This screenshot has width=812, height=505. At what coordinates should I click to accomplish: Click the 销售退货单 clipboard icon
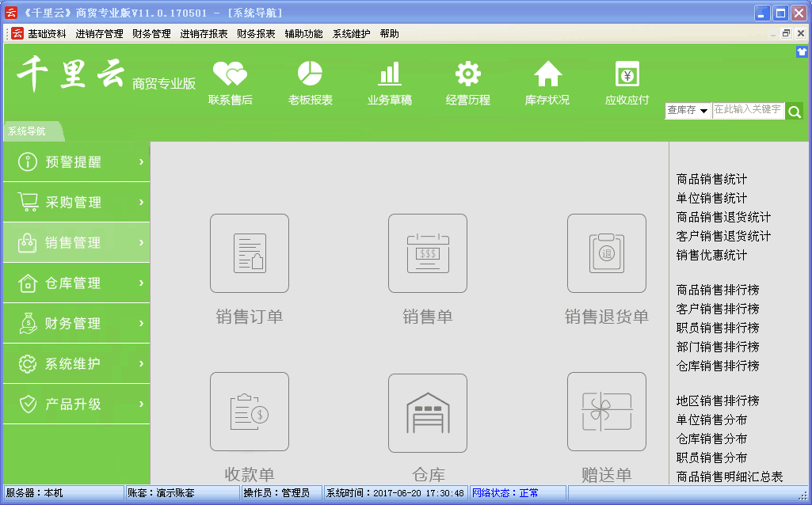pos(606,253)
